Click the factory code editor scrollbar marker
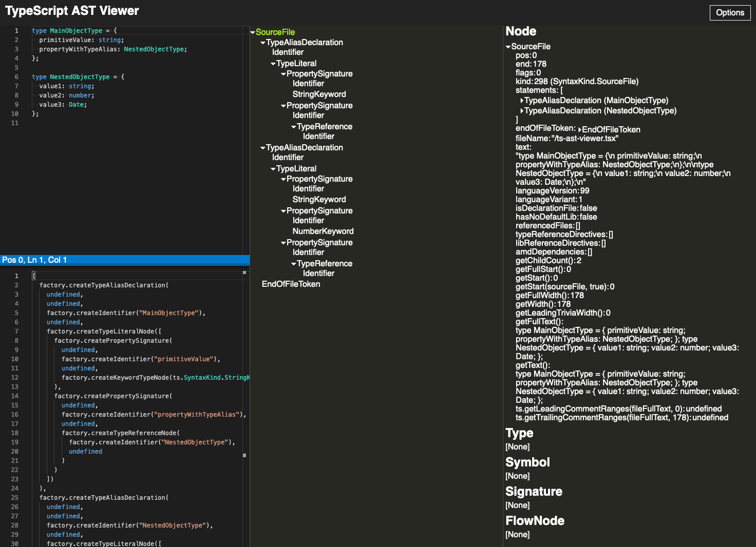The image size is (756, 547). pos(244,455)
